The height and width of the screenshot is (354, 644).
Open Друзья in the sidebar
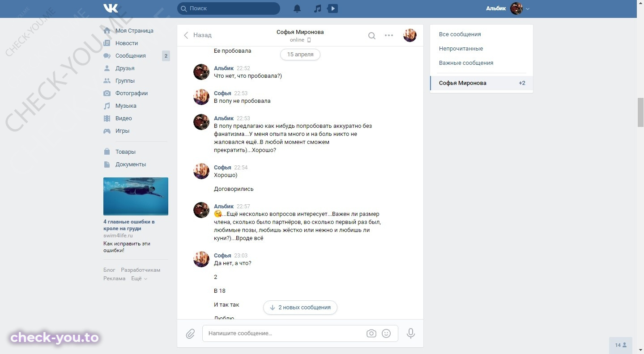tap(125, 68)
